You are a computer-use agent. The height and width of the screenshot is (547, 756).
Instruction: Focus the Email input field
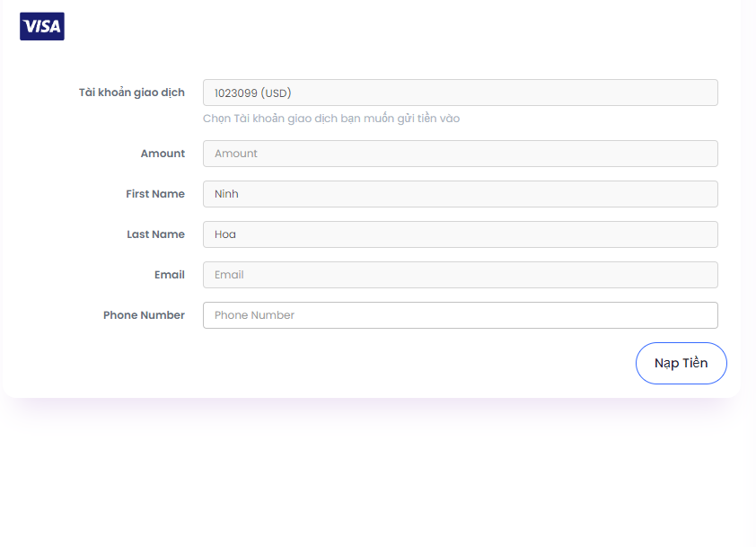pos(461,275)
